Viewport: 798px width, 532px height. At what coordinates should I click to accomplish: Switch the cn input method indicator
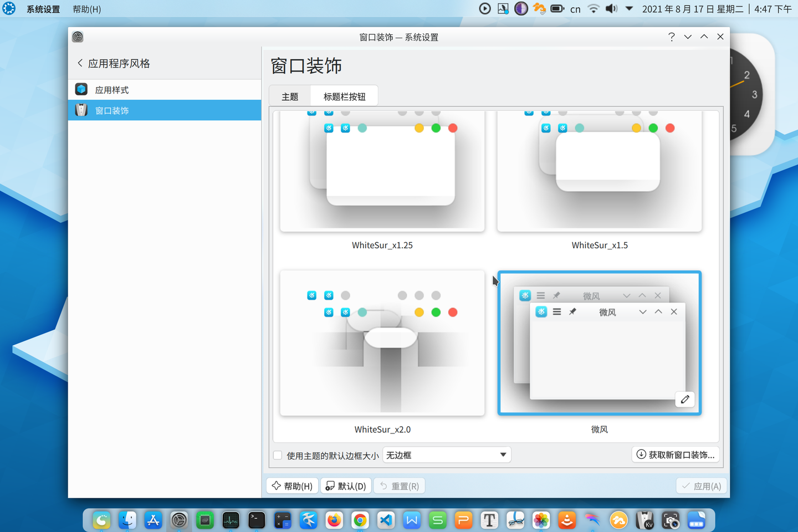(575, 9)
